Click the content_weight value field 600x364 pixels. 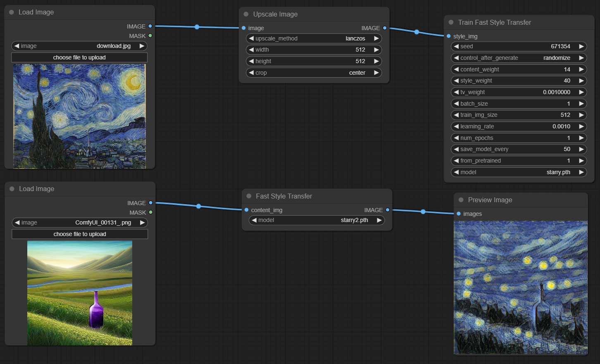click(519, 69)
